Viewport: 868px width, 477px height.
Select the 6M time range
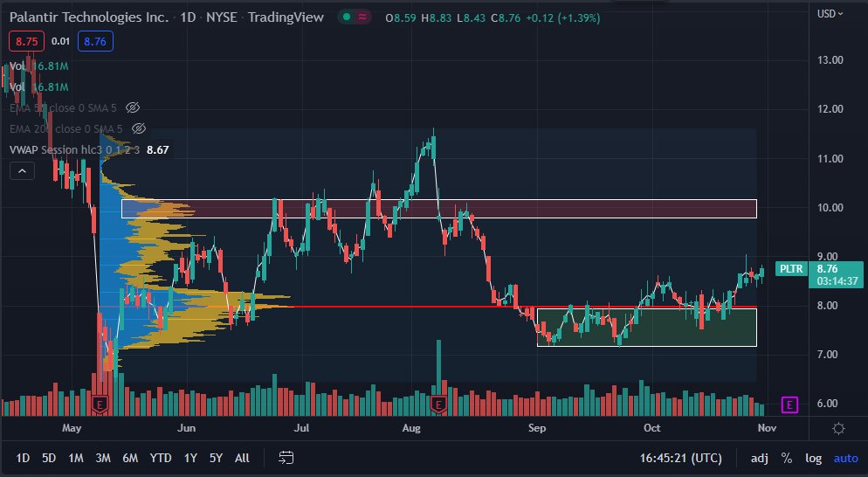(x=130, y=458)
